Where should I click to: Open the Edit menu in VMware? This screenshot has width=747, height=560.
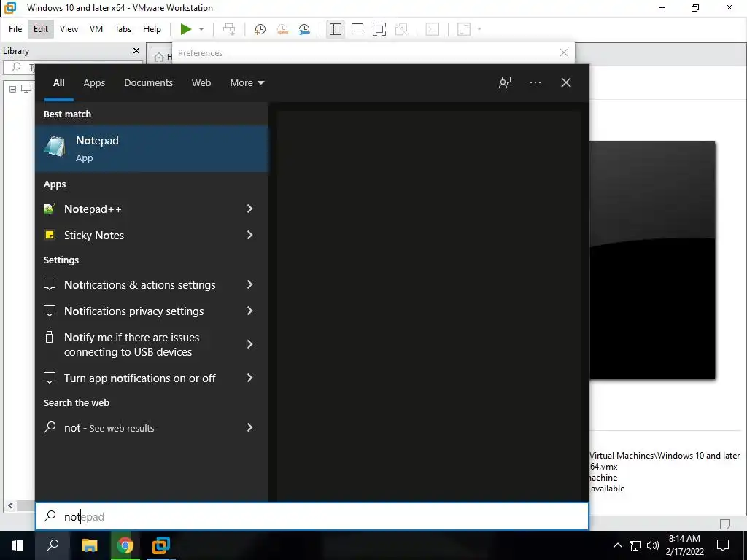(41, 29)
